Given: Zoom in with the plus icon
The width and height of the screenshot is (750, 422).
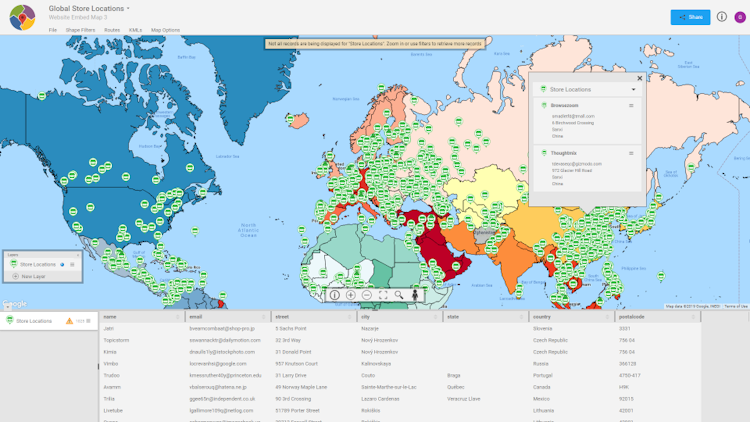Looking at the screenshot, I should click(x=351, y=295).
